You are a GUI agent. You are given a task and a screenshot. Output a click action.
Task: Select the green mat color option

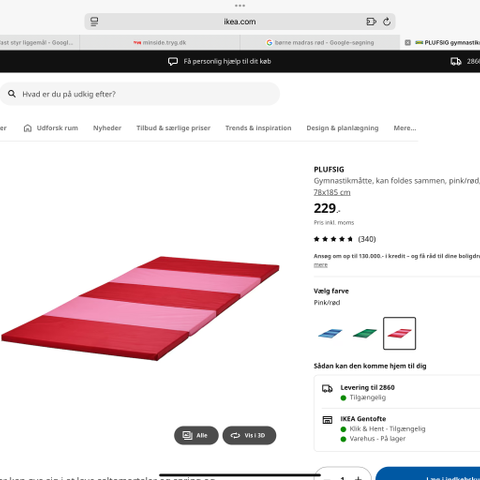coord(365,333)
